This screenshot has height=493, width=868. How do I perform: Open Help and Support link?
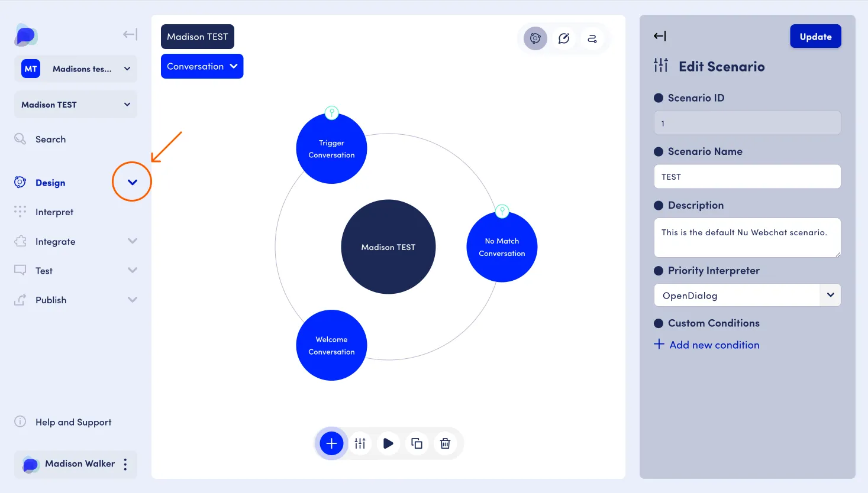(x=73, y=422)
